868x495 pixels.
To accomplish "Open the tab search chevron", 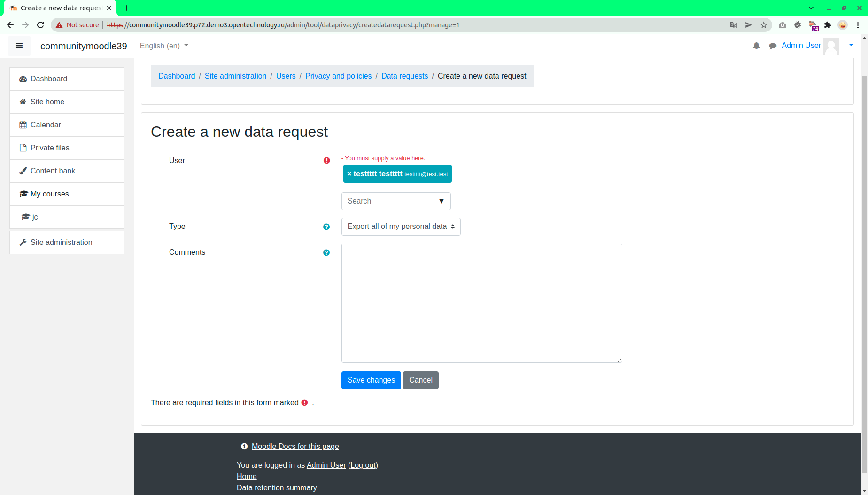I will [x=811, y=8].
